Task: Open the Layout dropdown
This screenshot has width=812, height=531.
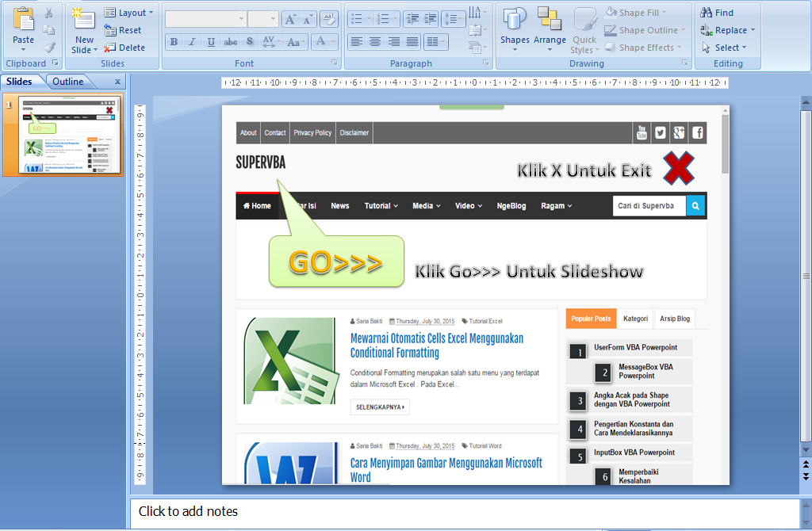Action: pyautogui.click(x=129, y=12)
